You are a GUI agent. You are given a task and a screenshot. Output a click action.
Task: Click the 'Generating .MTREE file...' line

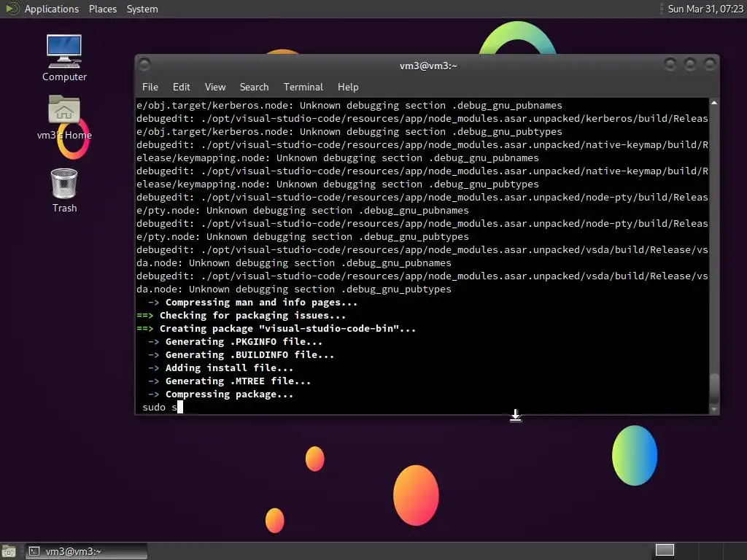coord(229,381)
